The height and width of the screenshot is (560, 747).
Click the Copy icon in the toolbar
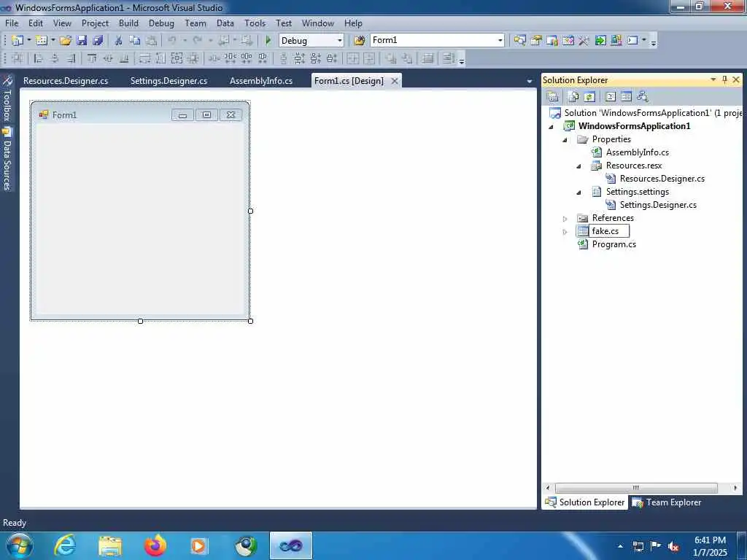click(x=135, y=41)
